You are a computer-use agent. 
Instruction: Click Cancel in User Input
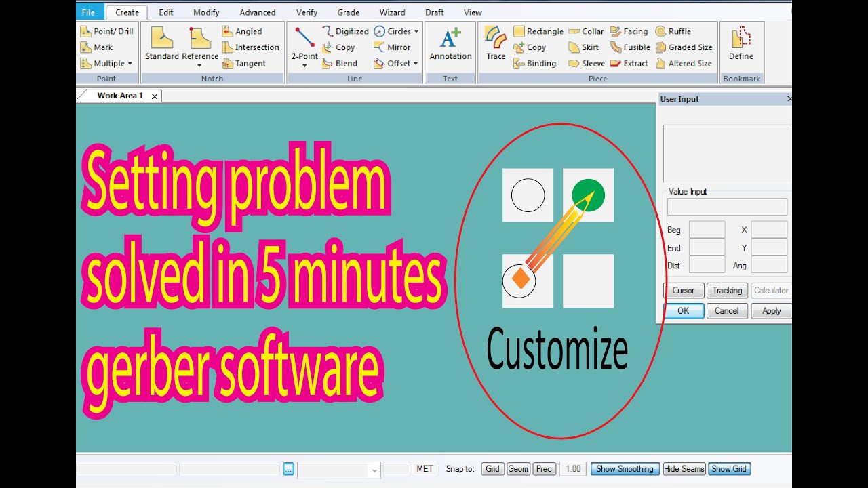point(727,311)
